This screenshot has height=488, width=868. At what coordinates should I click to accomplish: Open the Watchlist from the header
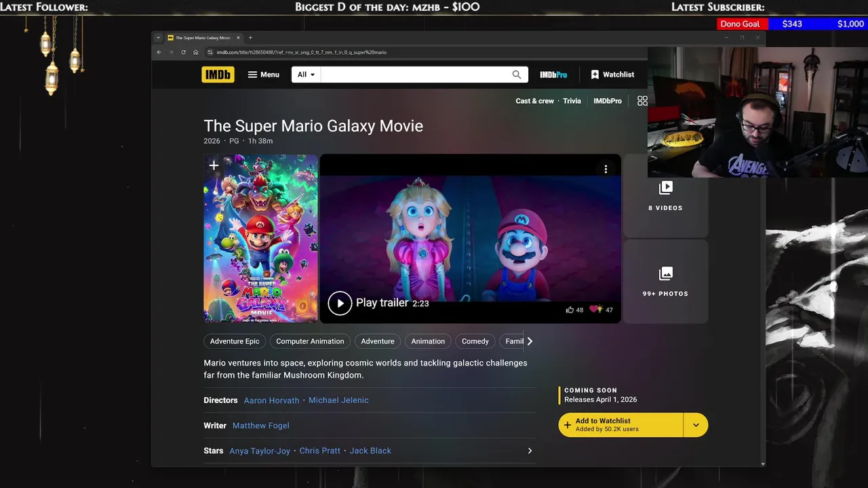[x=612, y=75]
